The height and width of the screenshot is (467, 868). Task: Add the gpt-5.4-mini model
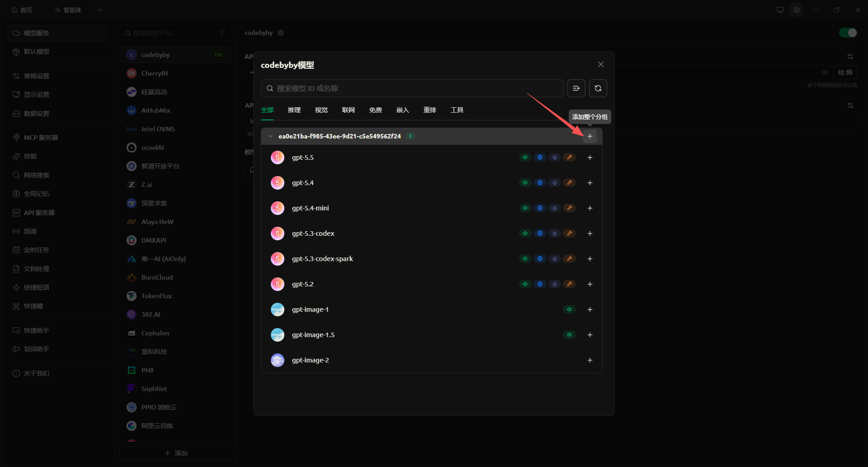pyautogui.click(x=590, y=208)
